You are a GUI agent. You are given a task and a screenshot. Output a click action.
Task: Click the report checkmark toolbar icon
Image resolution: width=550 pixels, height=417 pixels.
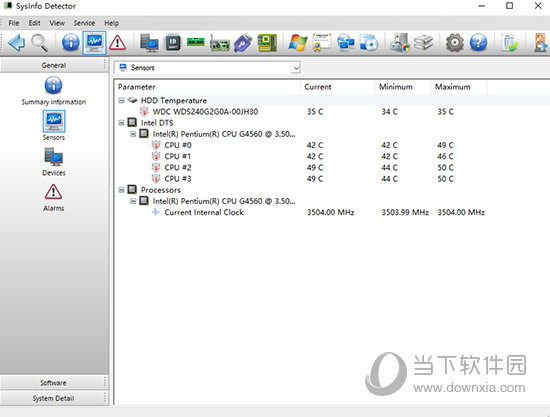pos(509,43)
